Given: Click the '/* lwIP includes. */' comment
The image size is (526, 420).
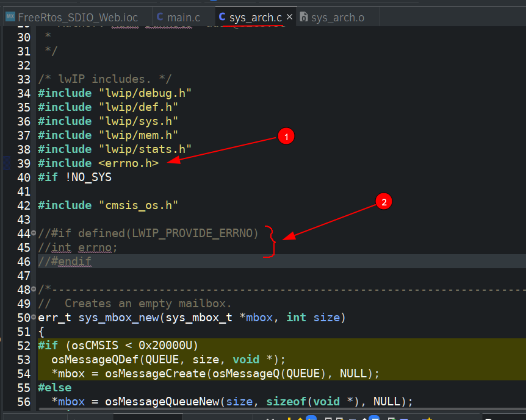Looking at the screenshot, I should click(x=105, y=79).
